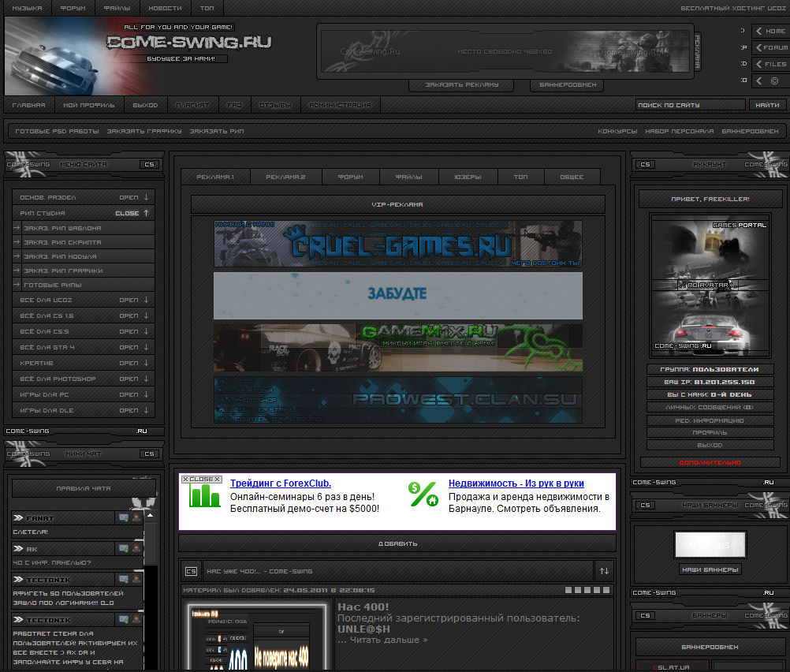
Task: Click the chat scrollbar up arrow
Action: 150,516
